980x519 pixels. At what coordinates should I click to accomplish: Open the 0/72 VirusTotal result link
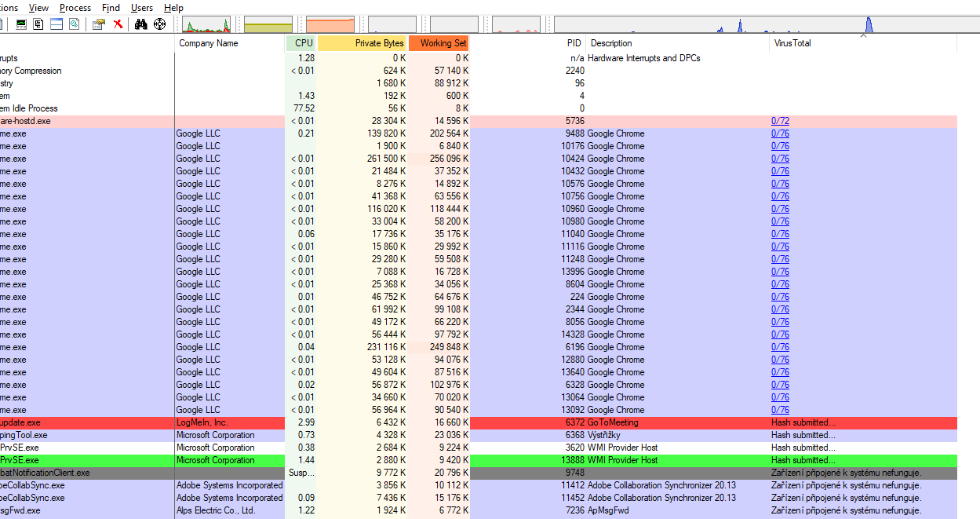pos(780,121)
